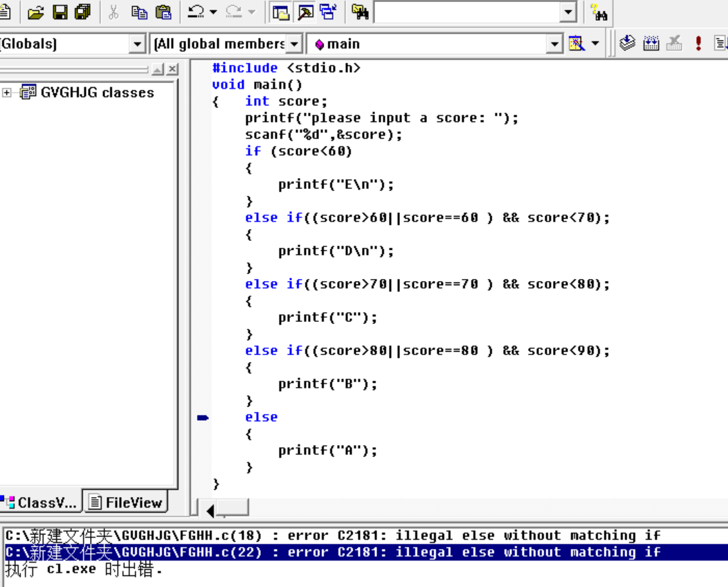Viewport: 728px width, 587px height.
Task: Click the Redo arrow icon
Action: pyautogui.click(x=234, y=12)
